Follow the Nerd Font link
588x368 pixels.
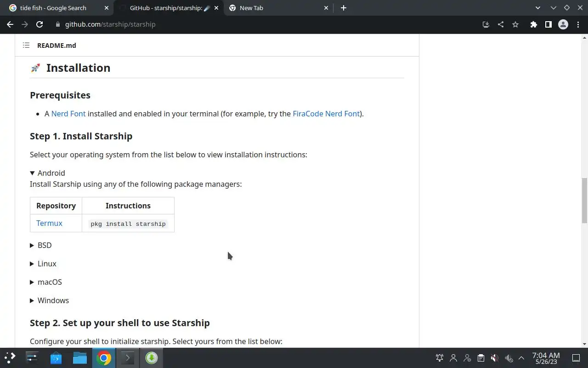pos(68,114)
